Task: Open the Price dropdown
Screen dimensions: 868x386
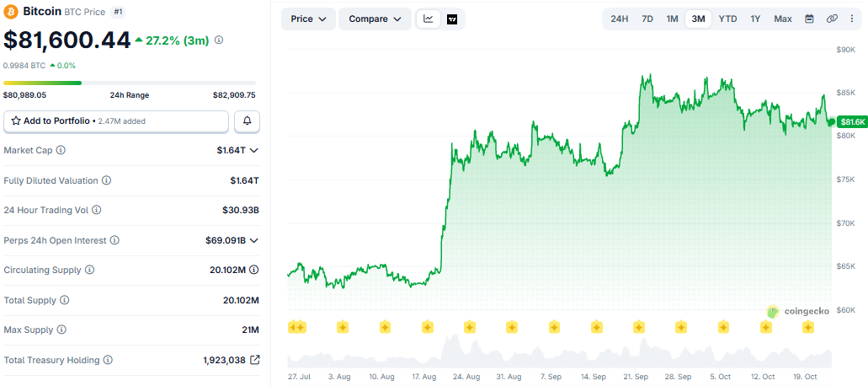Action: 309,19
